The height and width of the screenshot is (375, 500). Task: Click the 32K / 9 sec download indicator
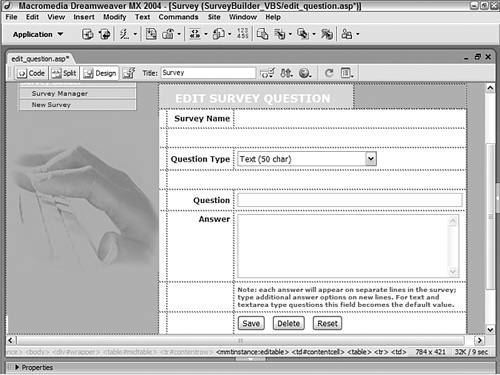click(x=471, y=352)
